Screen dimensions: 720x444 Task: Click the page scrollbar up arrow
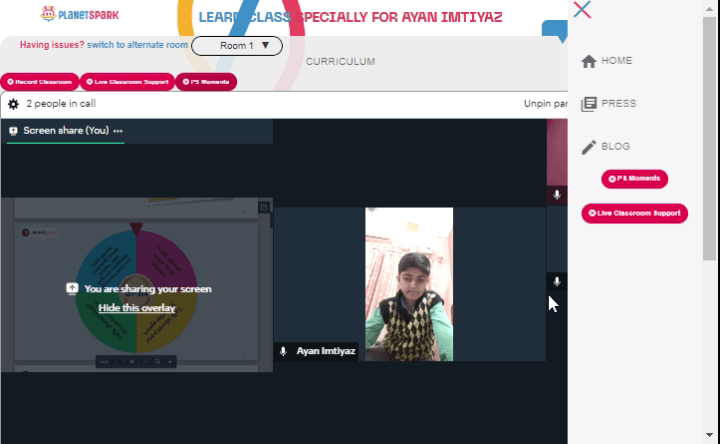point(709,8)
